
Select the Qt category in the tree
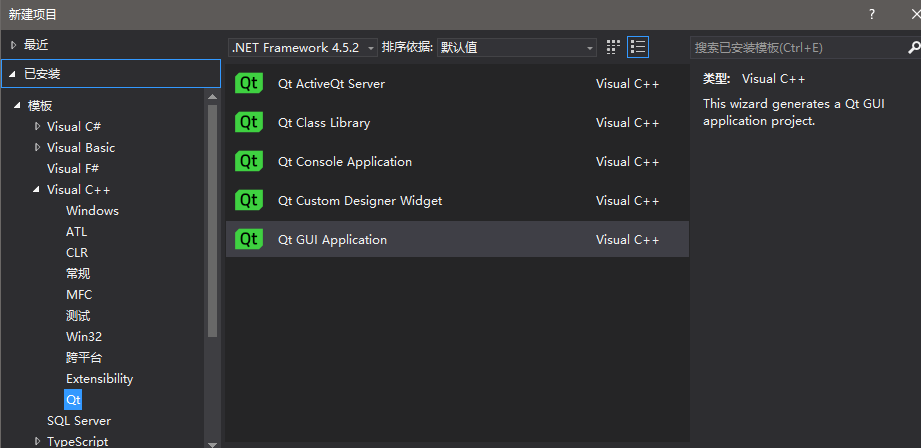point(73,400)
